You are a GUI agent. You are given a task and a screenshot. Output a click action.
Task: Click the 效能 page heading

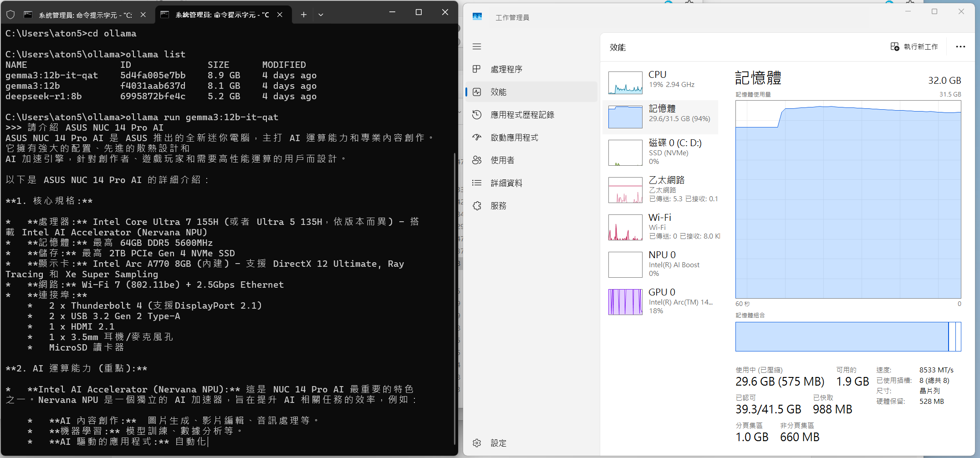[618, 47]
